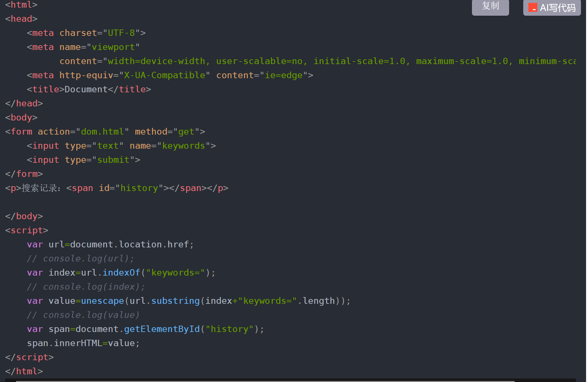The image size is (588, 382).
Task: Click the 'substring' method call
Action: coord(175,301)
